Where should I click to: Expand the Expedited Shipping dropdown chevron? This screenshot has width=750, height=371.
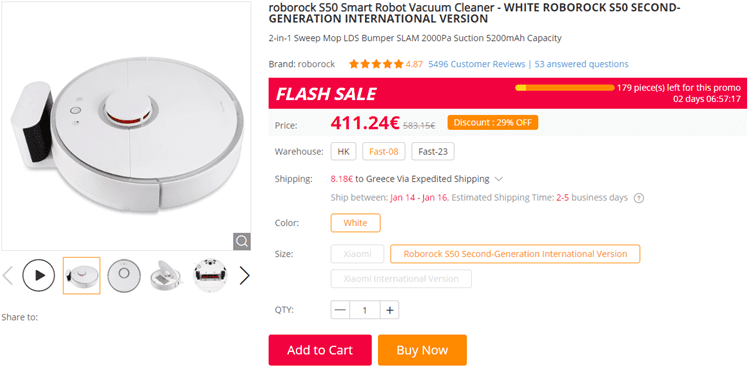(x=498, y=179)
